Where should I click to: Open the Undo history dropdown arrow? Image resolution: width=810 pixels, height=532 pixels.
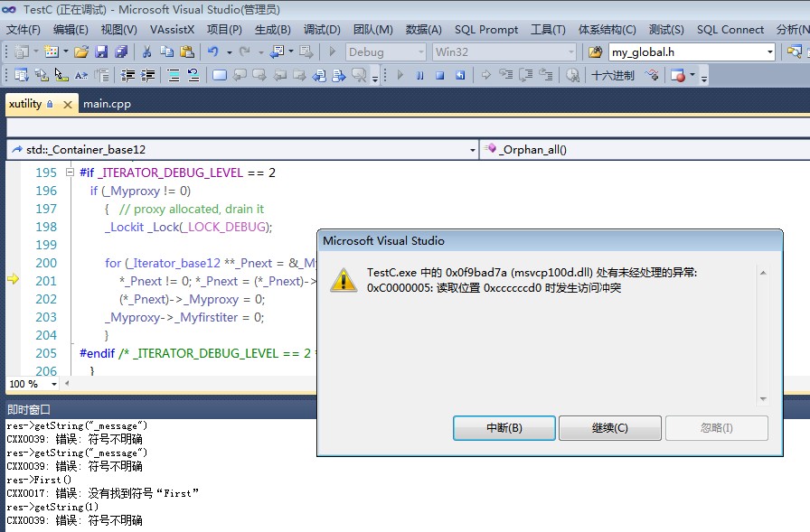[229, 52]
